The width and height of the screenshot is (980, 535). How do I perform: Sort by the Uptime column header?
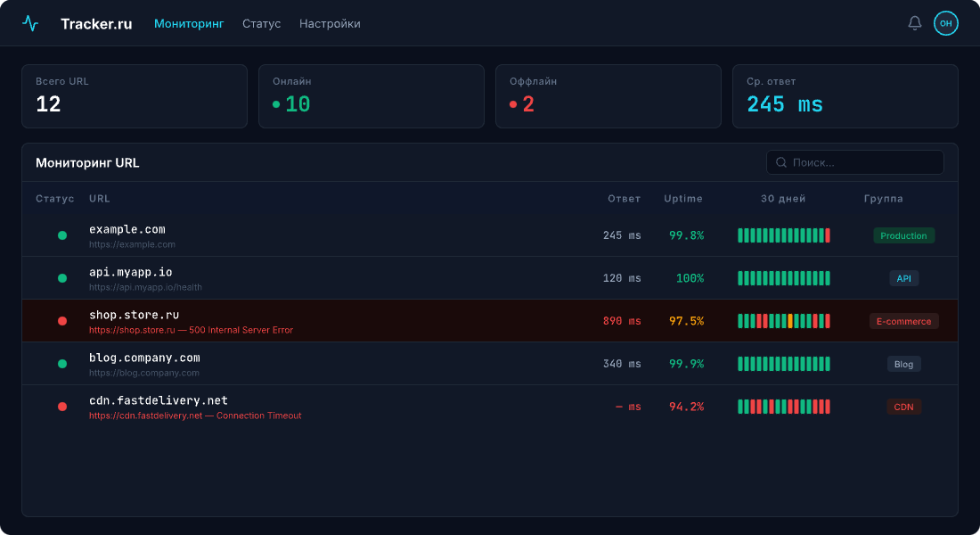click(x=683, y=199)
